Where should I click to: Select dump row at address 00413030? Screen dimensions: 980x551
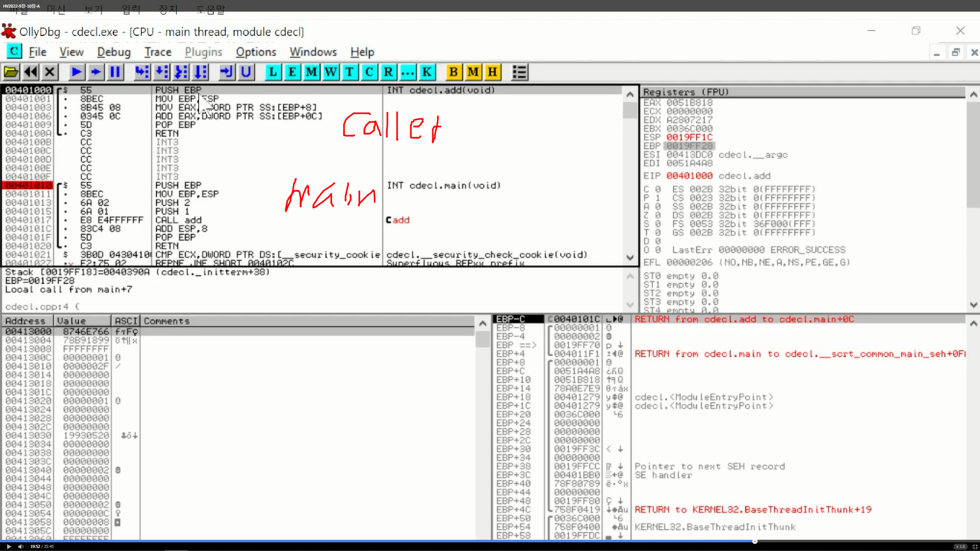238,436
